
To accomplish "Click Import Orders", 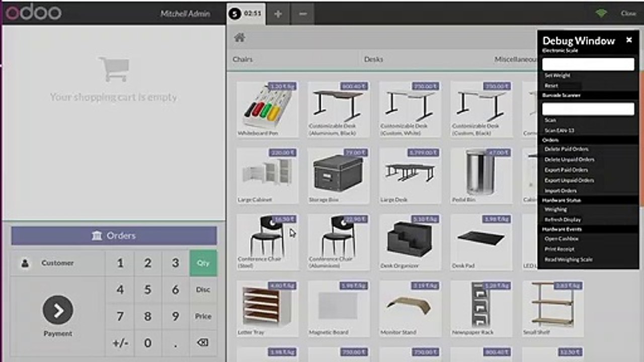I will [560, 191].
